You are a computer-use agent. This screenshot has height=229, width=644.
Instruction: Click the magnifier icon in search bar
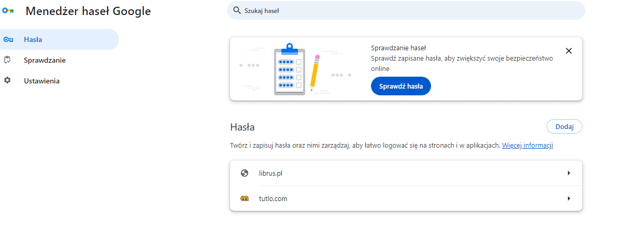tap(237, 10)
